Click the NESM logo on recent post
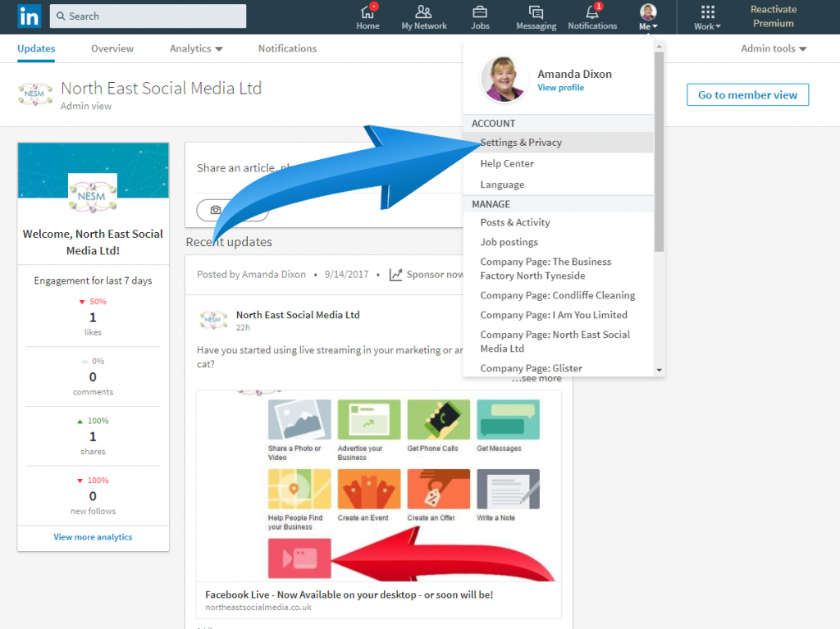Viewport: 840px width, 629px height. [213, 320]
